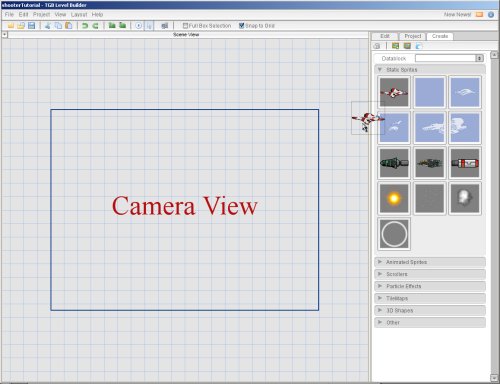Click the paste clipboard icon
This screenshot has width=500, height=384.
(x=69, y=26)
